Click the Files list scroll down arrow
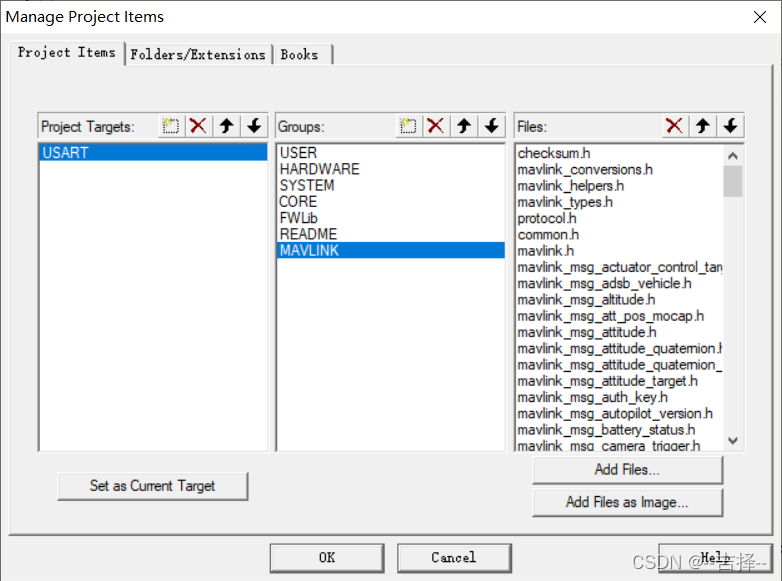 click(x=733, y=440)
